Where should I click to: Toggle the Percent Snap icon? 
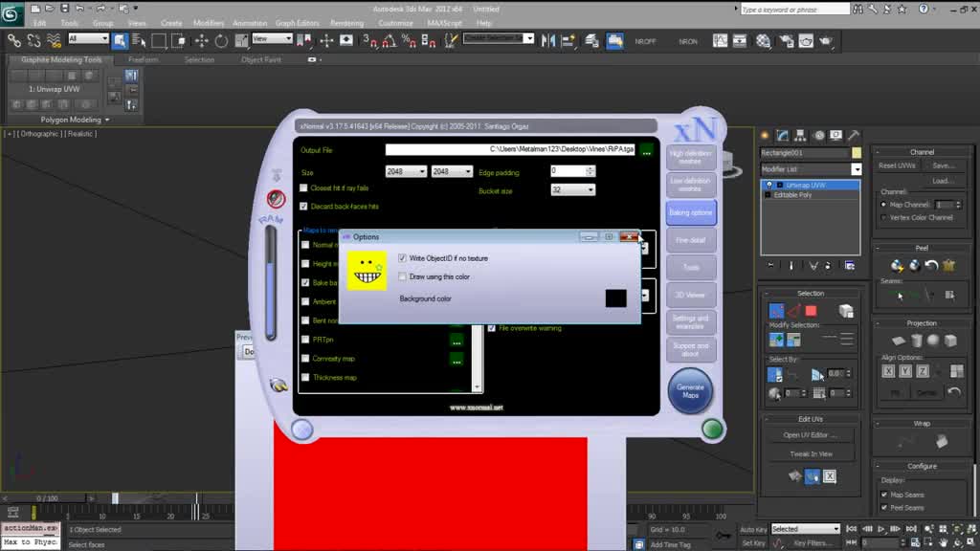[x=409, y=41]
